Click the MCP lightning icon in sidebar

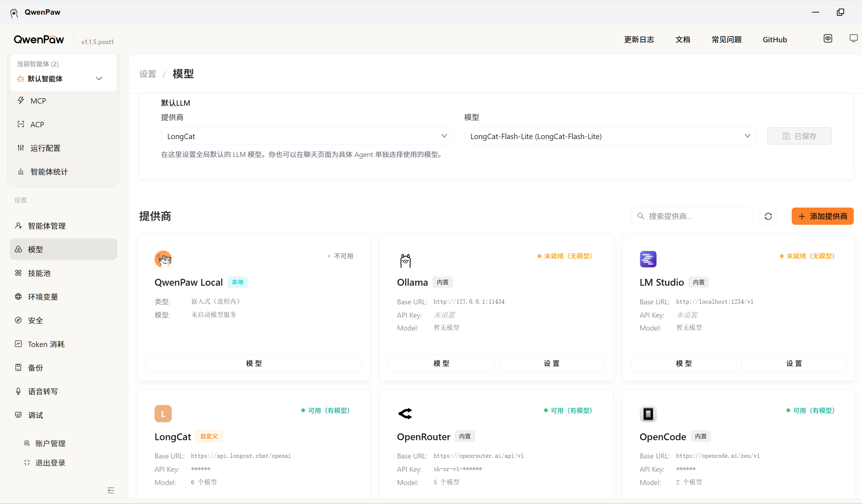pyautogui.click(x=21, y=100)
